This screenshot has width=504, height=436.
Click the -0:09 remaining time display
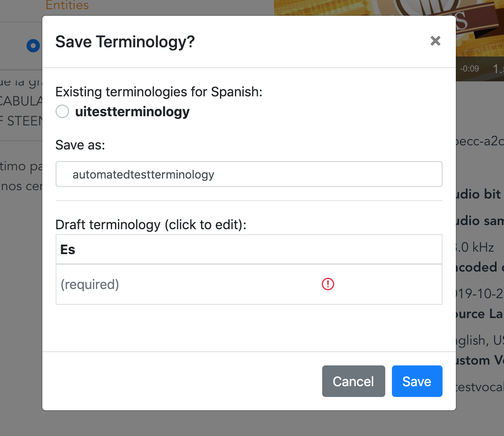470,69
